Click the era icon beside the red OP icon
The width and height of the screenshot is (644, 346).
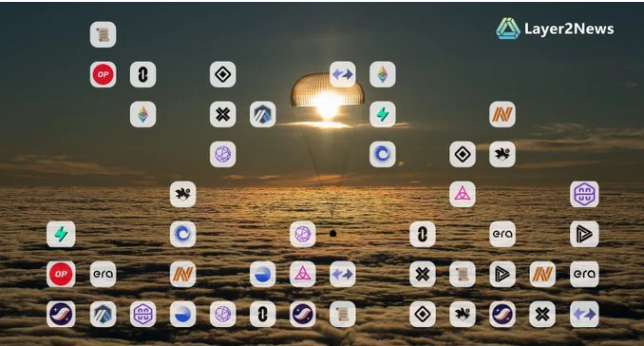point(103,274)
